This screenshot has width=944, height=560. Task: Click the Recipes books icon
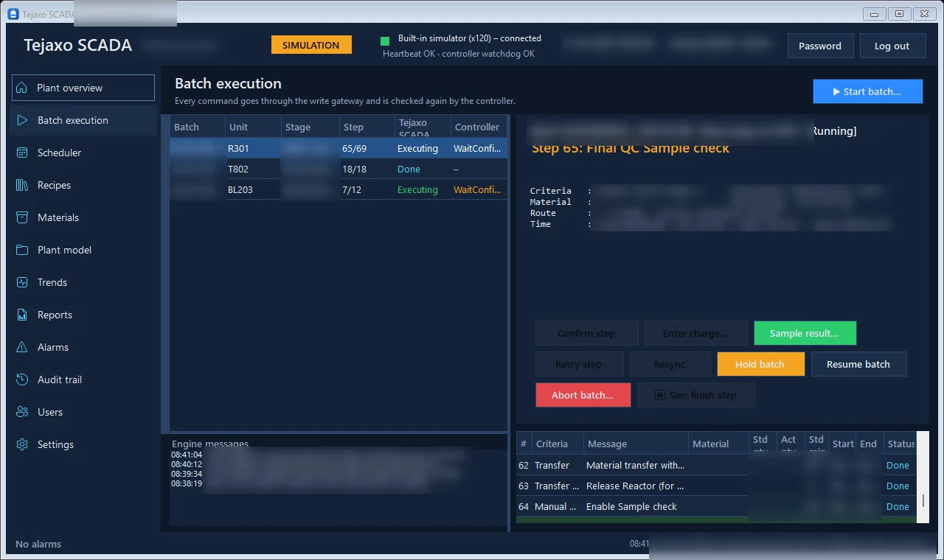click(x=22, y=185)
